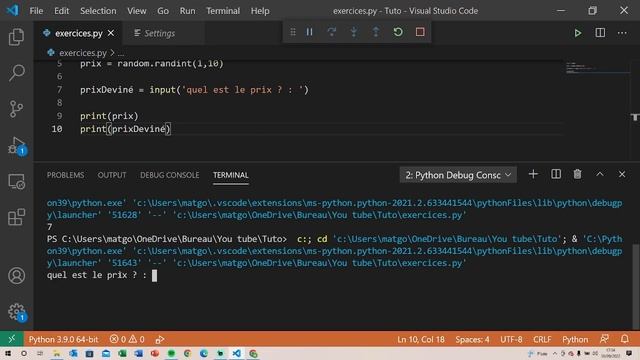The width and height of the screenshot is (640, 360).
Task: Select Python language mode
Action: point(575,339)
